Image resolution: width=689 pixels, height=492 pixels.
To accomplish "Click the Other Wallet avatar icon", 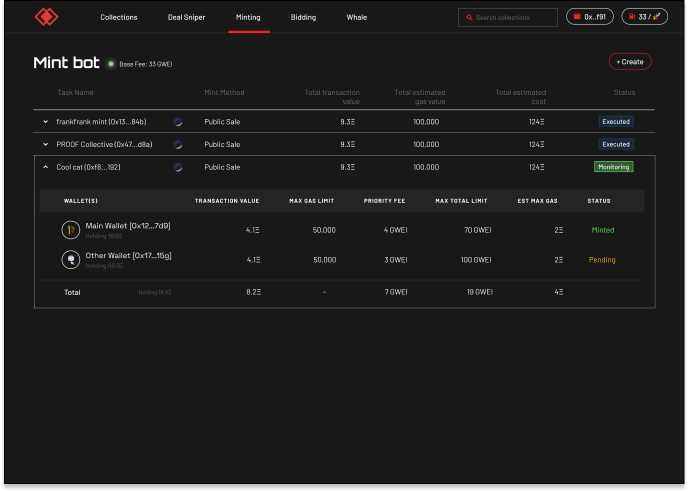I will (71, 260).
